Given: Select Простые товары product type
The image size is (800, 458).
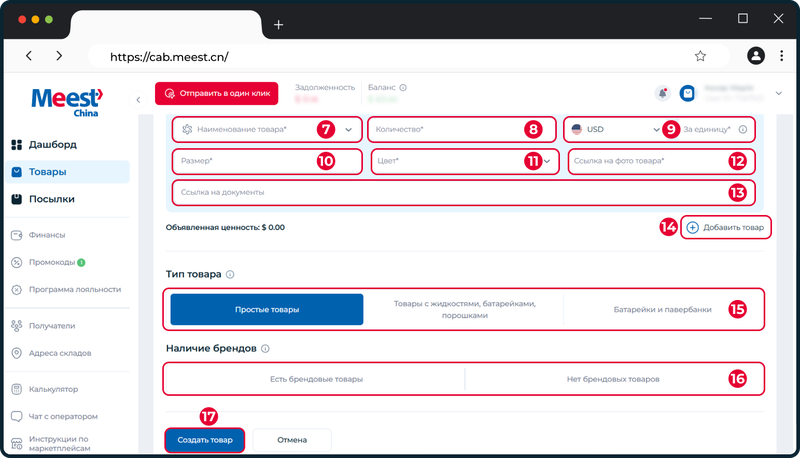Looking at the screenshot, I should click(267, 310).
